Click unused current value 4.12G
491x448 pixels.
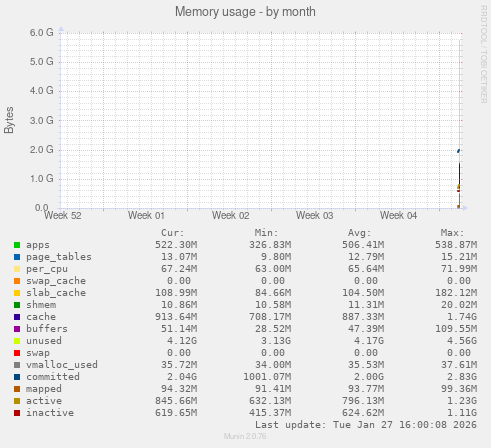pyautogui.click(x=182, y=341)
